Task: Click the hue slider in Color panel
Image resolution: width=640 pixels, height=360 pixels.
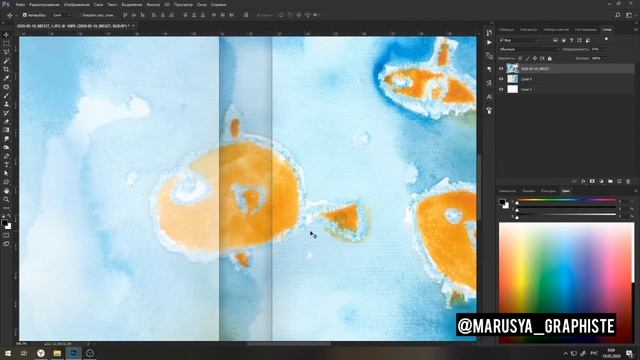Action: pos(567,200)
